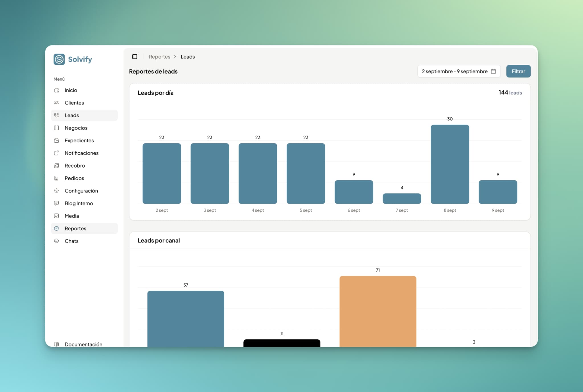Click the Inicio home icon

(x=56, y=90)
